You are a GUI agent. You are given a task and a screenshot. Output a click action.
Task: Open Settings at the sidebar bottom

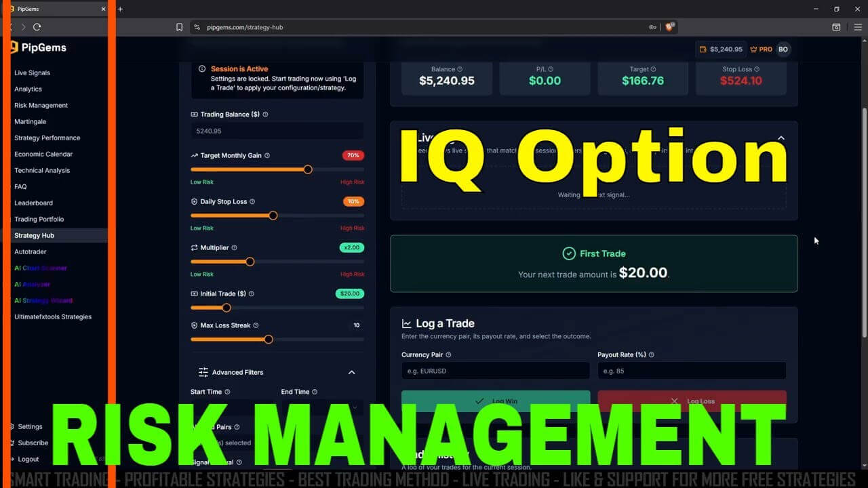(30, 426)
